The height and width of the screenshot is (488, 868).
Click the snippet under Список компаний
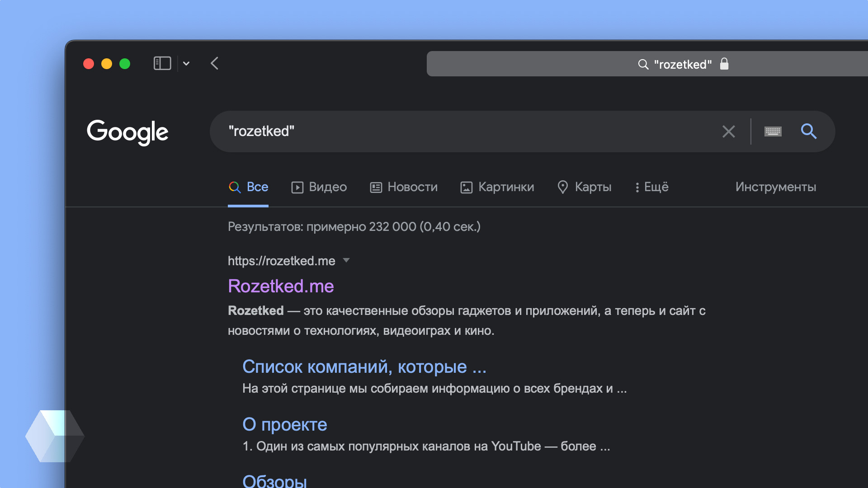(434, 389)
